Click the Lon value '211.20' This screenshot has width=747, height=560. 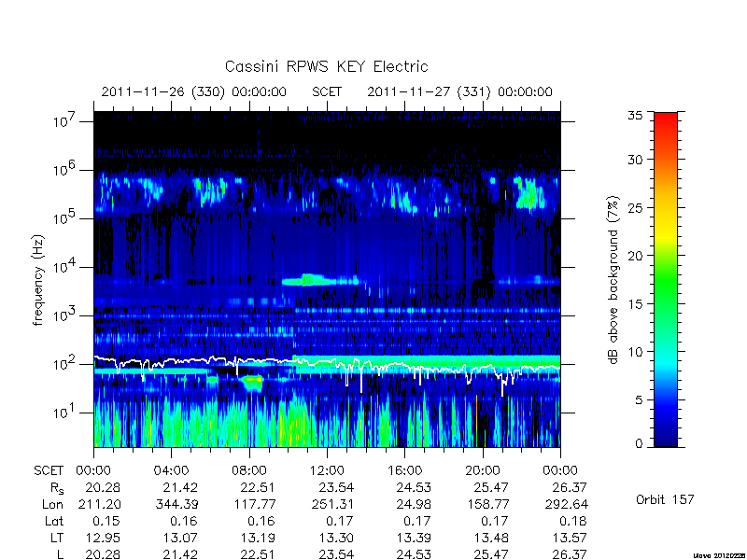coord(99,504)
